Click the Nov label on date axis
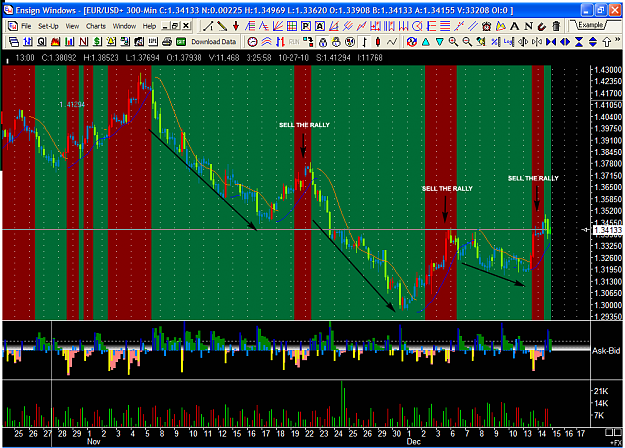 point(93,442)
